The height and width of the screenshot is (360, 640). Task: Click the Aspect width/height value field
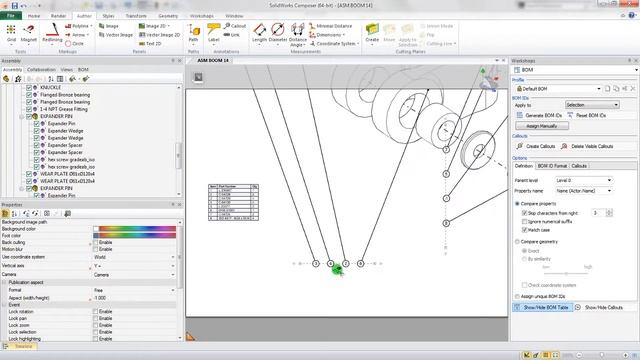coord(134,298)
